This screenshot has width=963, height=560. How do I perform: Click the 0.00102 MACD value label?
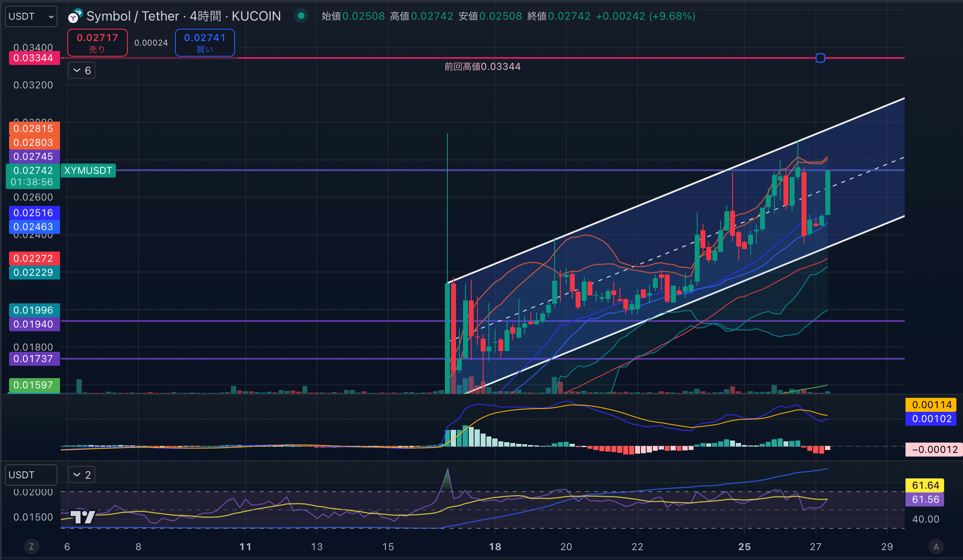click(x=931, y=419)
